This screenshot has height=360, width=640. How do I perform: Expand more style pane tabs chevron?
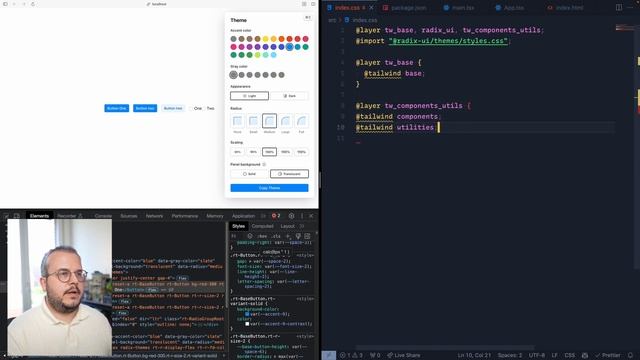coord(302,226)
